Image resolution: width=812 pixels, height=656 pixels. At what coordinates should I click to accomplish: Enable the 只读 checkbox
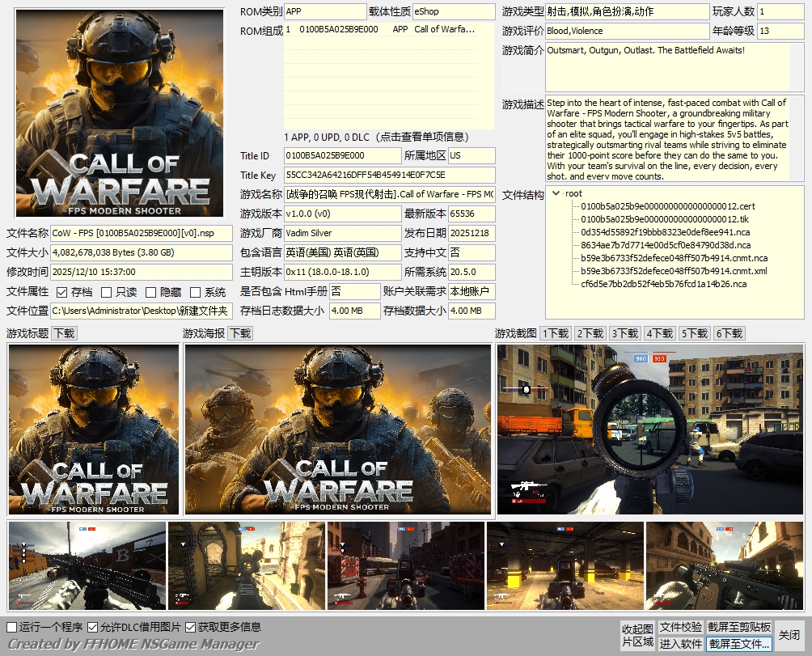point(108,292)
